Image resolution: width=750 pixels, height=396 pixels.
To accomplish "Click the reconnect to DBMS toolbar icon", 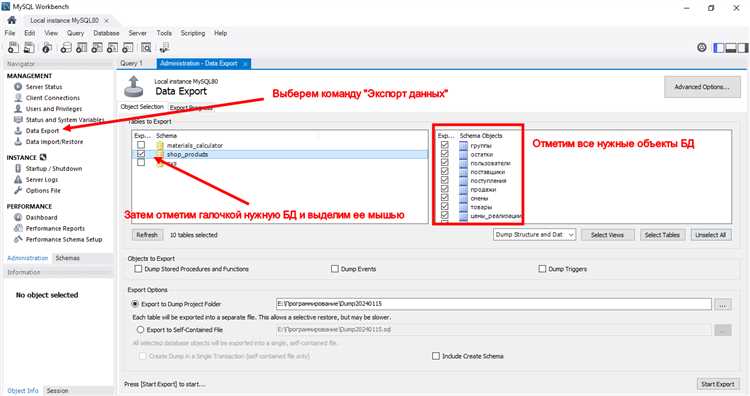I will [x=164, y=47].
